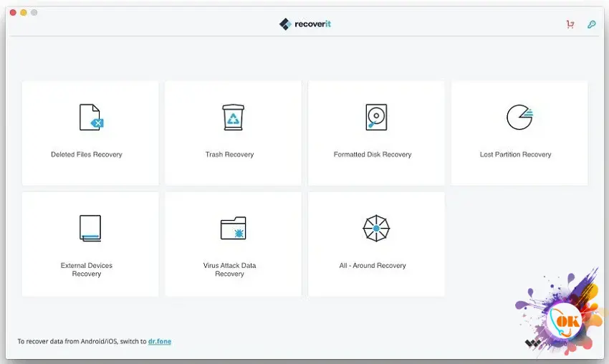Image resolution: width=609 pixels, height=364 pixels.
Task: Click the "Lost Partition Recovery" label
Action: pos(515,154)
